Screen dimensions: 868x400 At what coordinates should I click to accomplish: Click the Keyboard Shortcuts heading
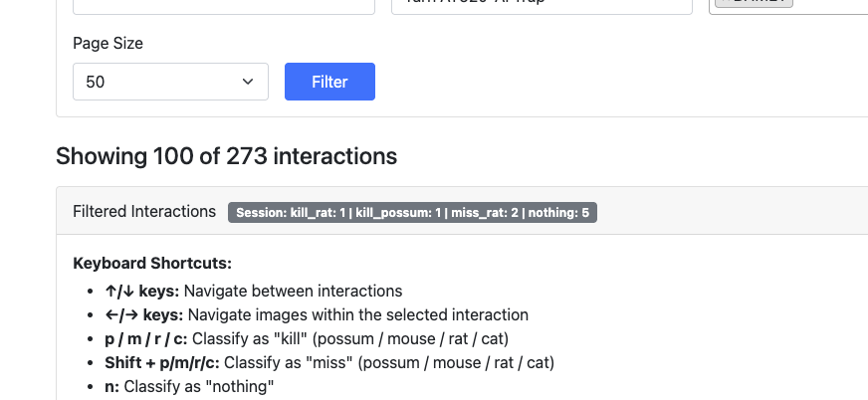pos(151,264)
